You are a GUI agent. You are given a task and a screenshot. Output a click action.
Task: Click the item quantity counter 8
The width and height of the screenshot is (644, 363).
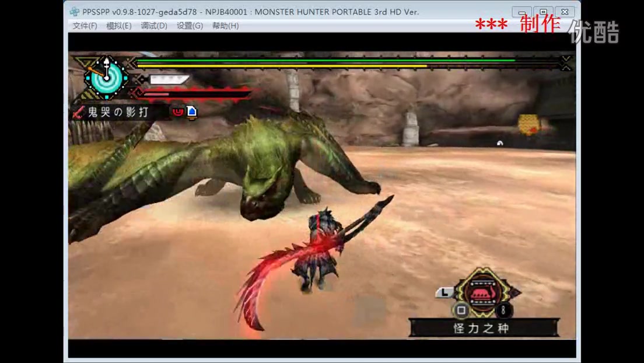click(x=503, y=311)
